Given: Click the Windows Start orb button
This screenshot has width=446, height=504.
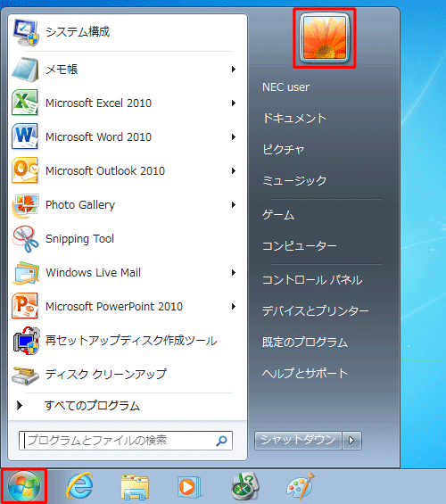Looking at the screenshot, I should 24,486.
